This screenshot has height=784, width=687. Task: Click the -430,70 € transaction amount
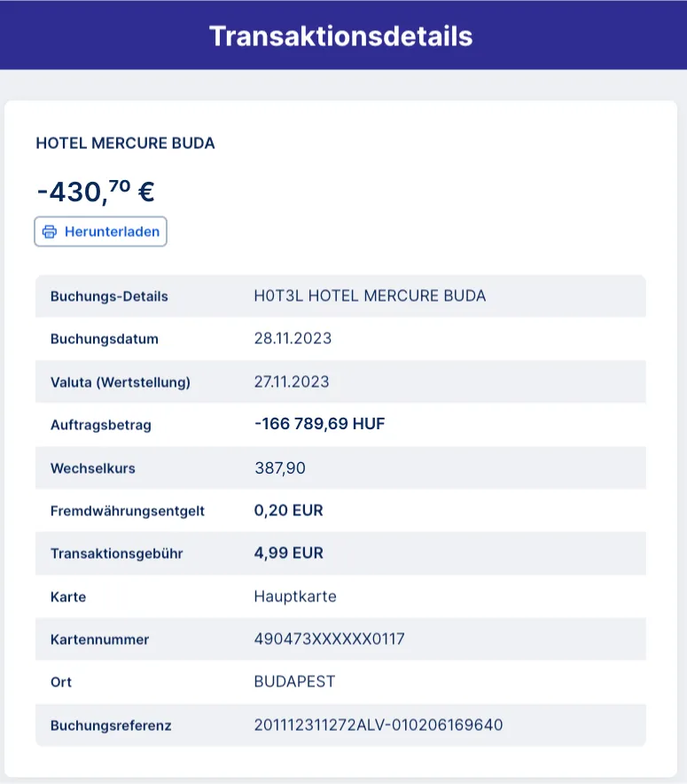(96, 191)
